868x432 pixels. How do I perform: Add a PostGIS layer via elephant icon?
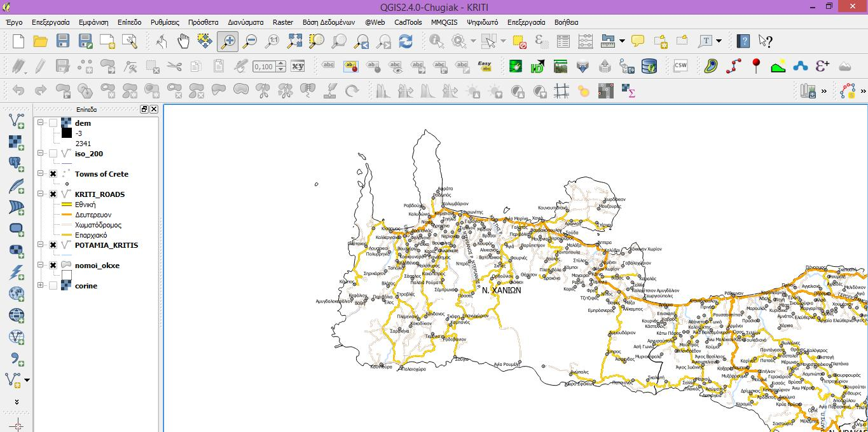17,163
